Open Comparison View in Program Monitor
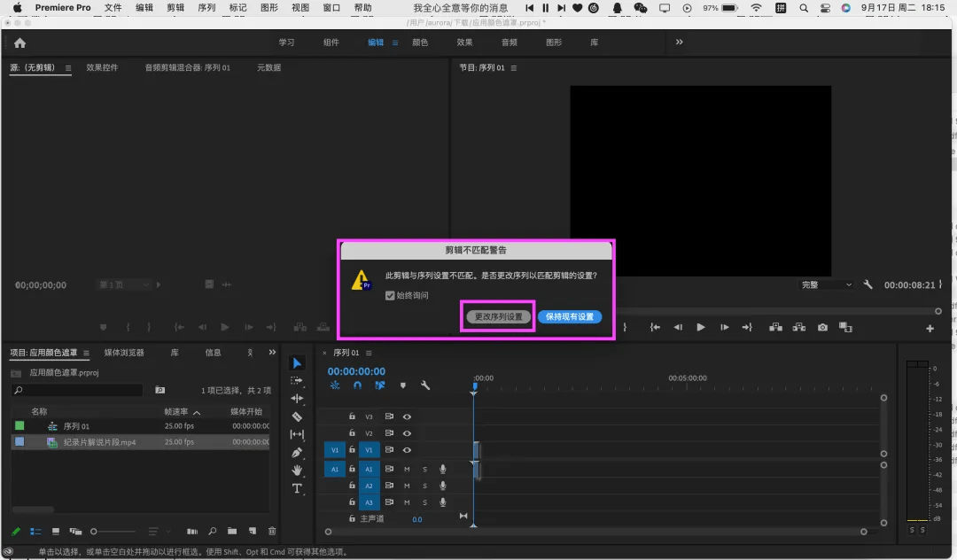Viewport: 957px width, 560px height. (x=845, y=328)
